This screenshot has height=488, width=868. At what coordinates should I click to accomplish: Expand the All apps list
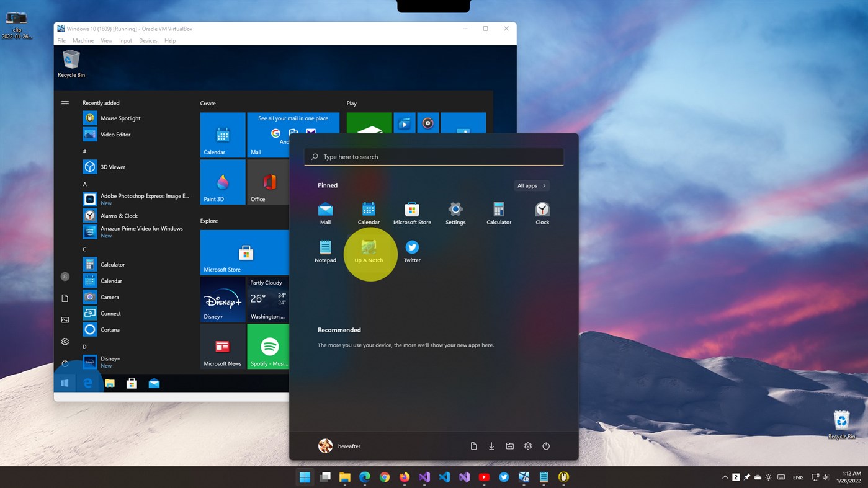[530, 185]
